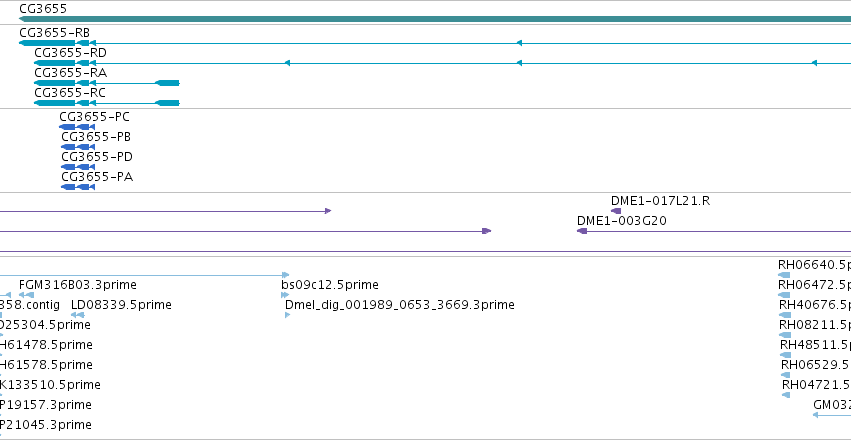Select the CG3655-RD transcript label
This screenshot has height=440, width=851.
click(71, 53)
